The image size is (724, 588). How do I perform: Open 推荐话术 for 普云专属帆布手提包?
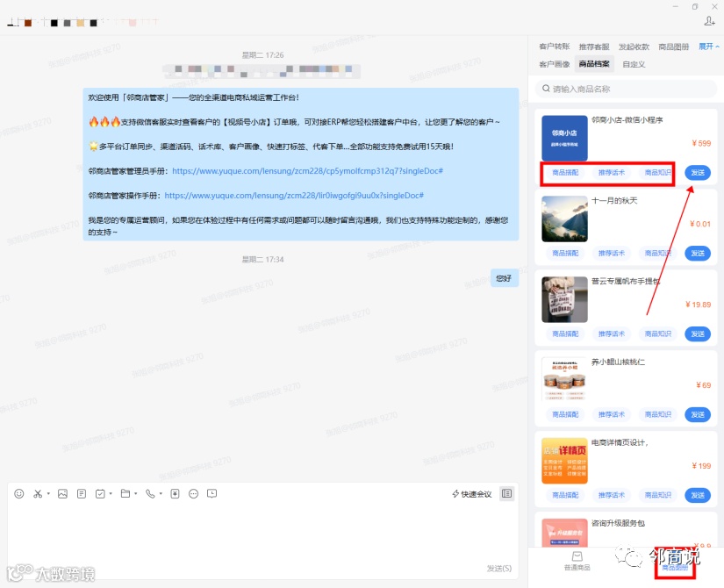612,334
